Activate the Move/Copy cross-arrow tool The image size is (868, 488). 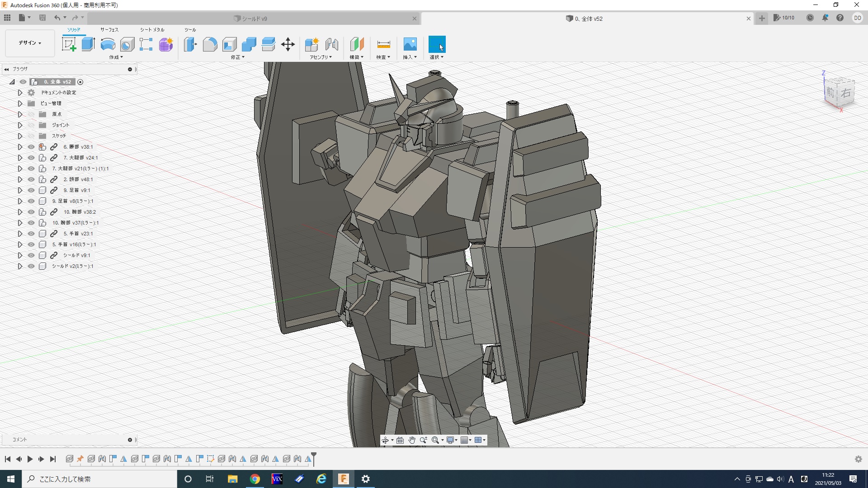point(288,44)
